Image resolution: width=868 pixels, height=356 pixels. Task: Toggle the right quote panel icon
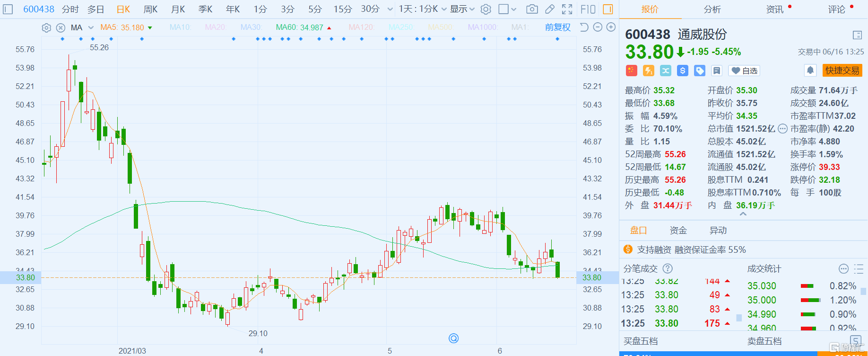[x=608, y=9]
